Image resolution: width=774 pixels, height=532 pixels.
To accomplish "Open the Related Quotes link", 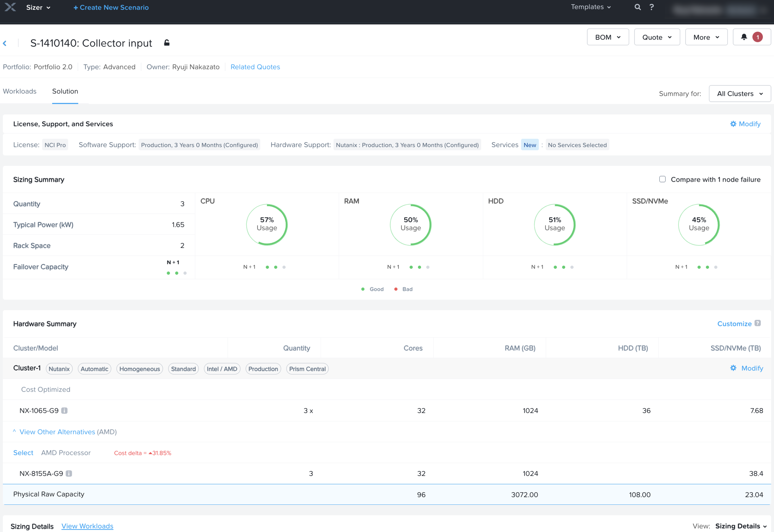I will tap(255, 67).
